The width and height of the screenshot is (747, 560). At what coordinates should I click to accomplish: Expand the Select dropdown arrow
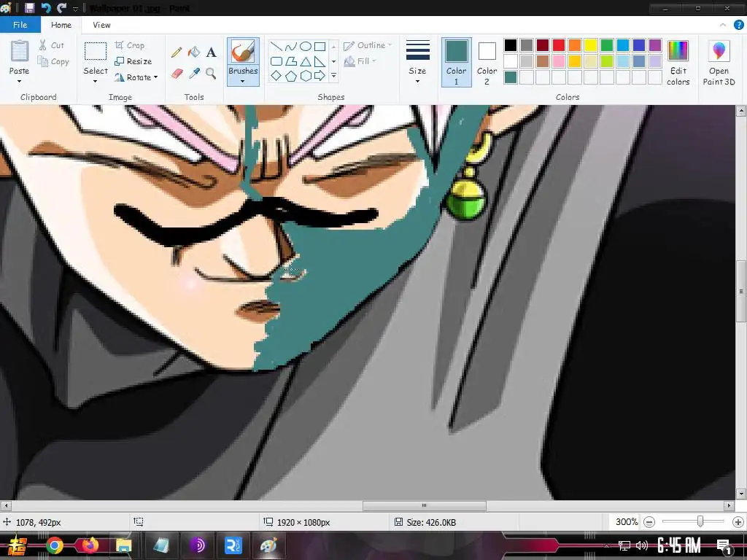[x=96, y=81]
